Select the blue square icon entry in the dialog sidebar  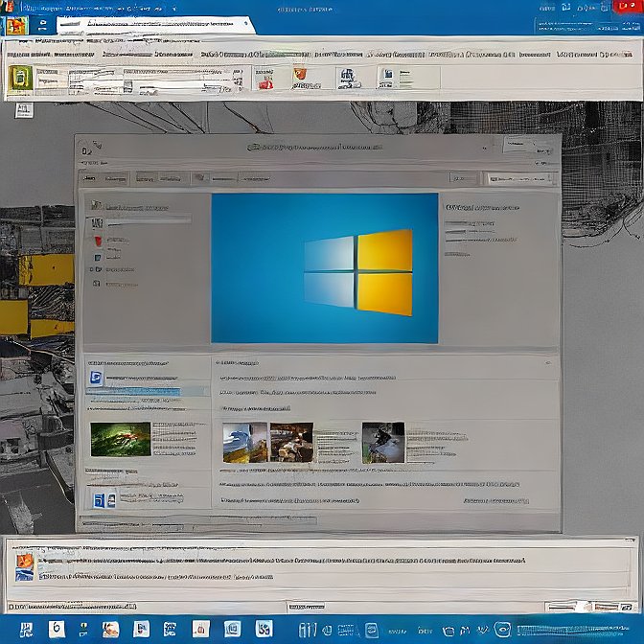[x=98, y=258]
